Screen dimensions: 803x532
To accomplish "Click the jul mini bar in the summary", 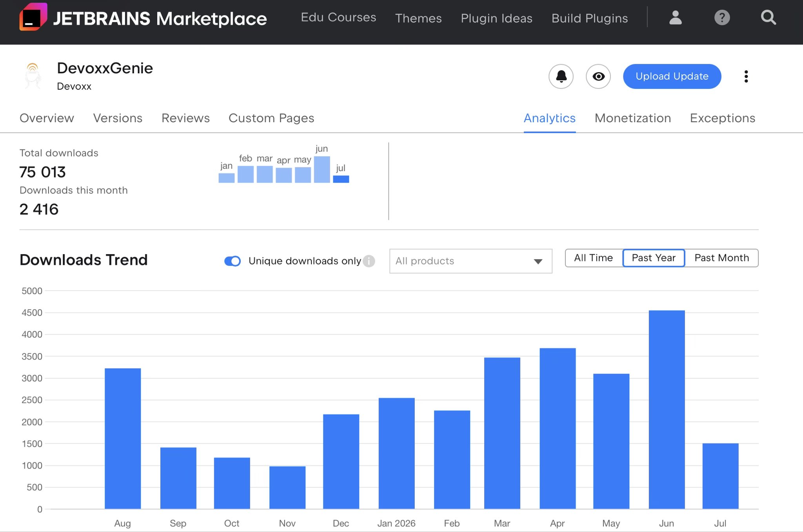I will 341,179.
